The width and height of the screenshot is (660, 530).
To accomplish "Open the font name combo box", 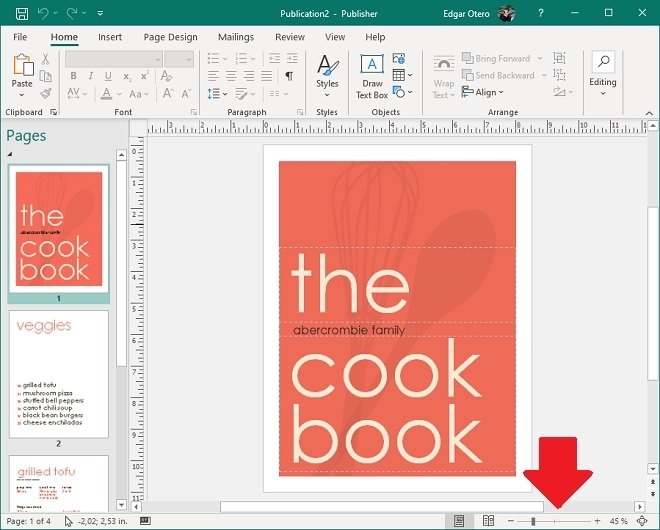I will 114,59.
